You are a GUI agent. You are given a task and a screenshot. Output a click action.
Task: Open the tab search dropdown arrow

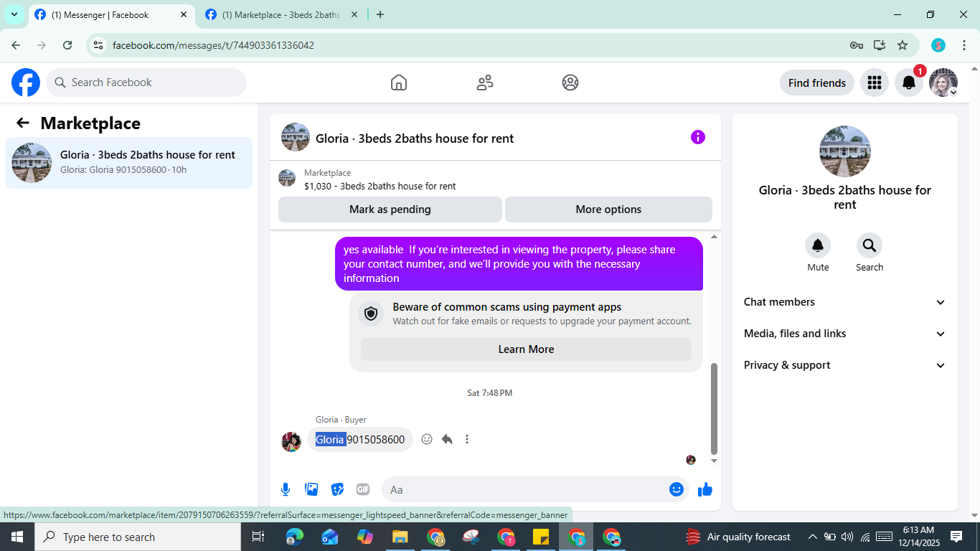tap(14, 14)
